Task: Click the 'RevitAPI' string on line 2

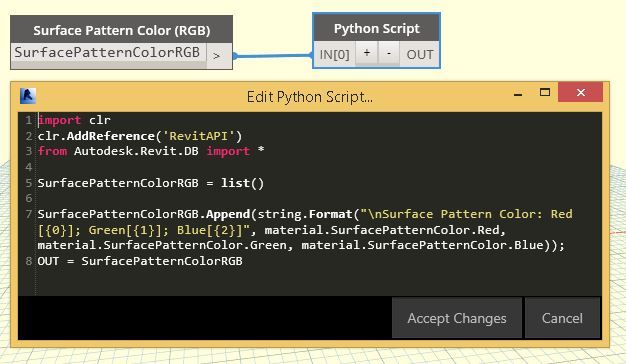Action: [198, 136]
